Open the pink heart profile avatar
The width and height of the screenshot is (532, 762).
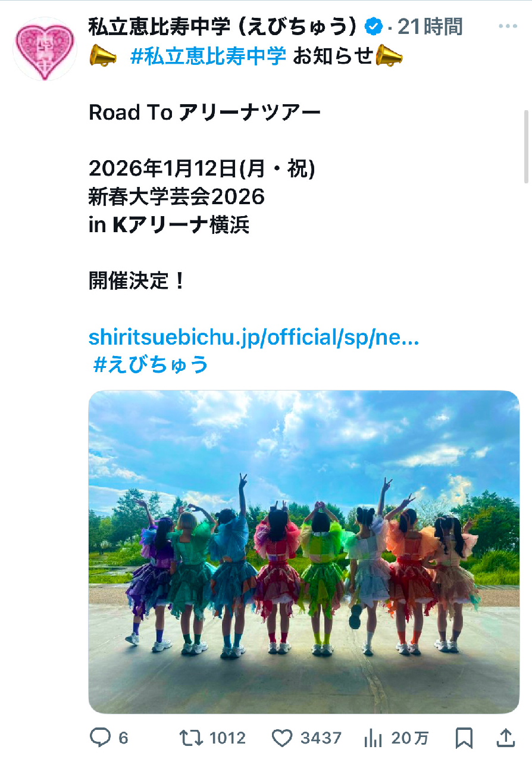point(45,49)
